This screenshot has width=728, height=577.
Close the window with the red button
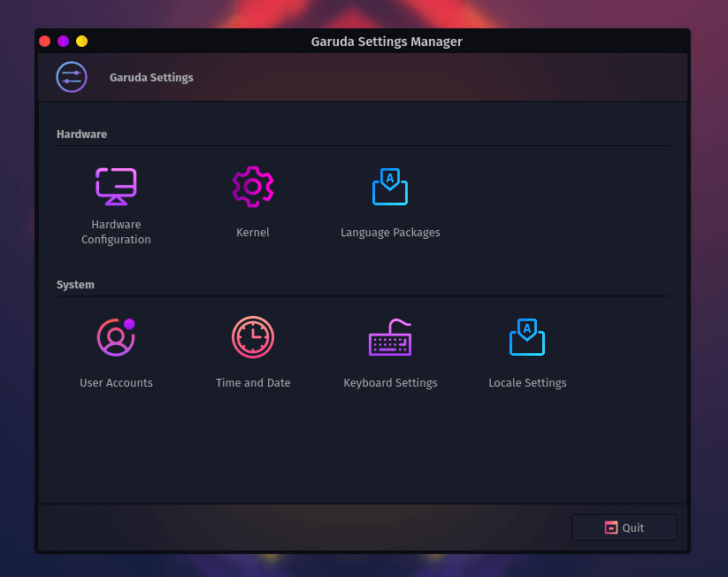click(45, 42)
